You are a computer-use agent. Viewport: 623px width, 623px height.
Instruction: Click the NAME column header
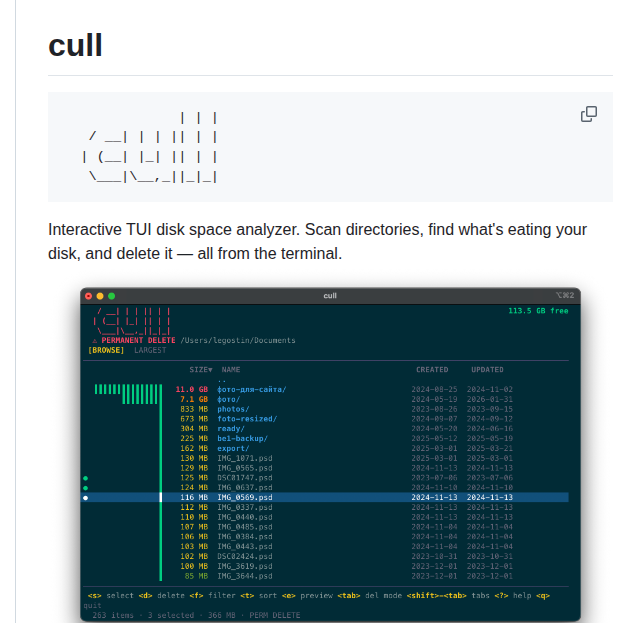231,370
